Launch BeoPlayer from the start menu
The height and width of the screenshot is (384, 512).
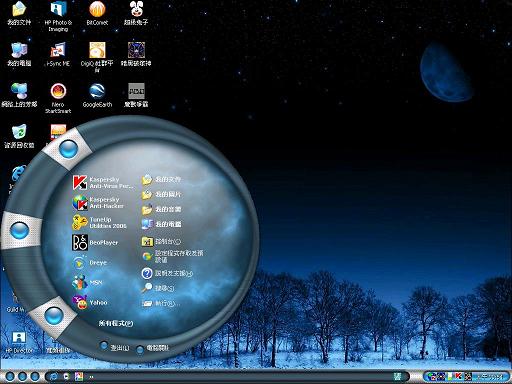click(95, 243)
